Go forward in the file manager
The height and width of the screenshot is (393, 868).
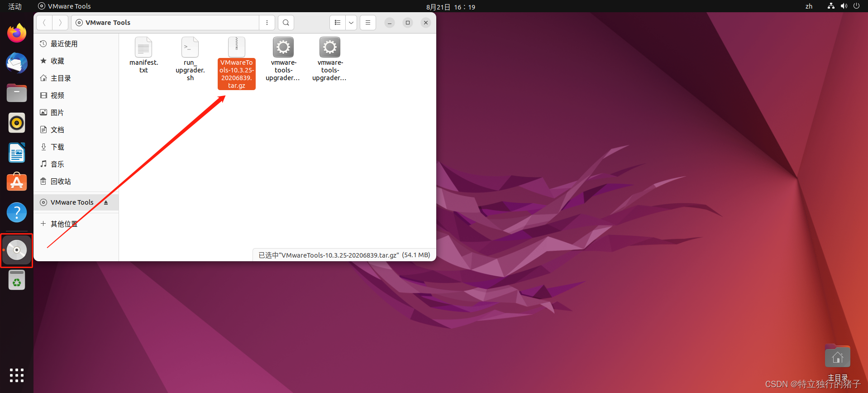[x=60, y=23]
